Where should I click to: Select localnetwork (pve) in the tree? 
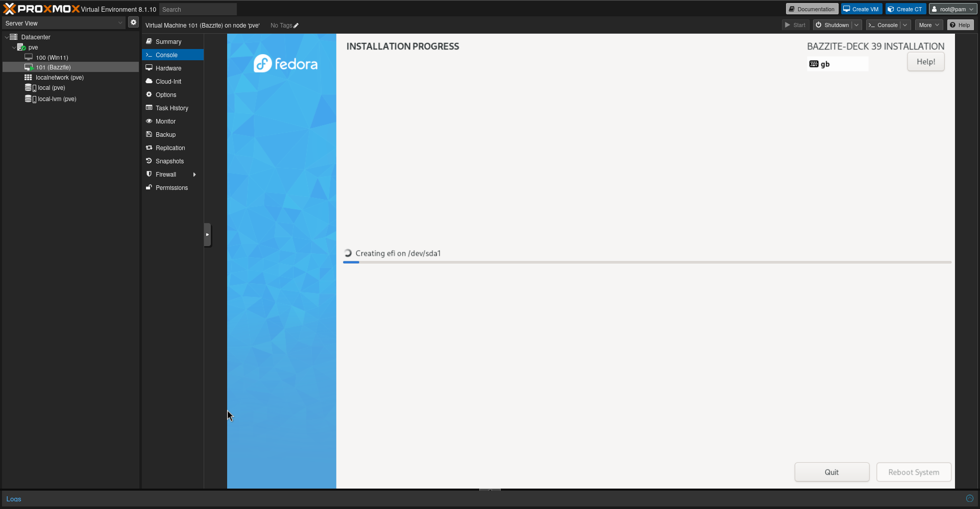(70, 77)
